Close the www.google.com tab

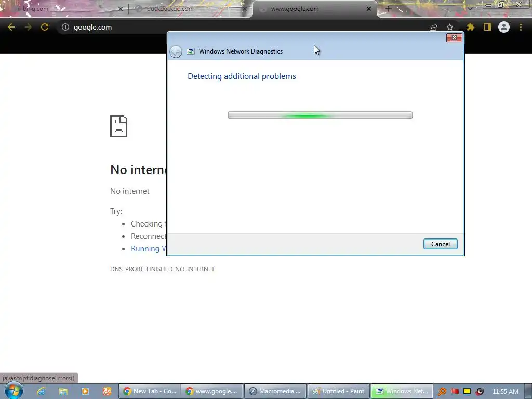(x=369, y=9)
